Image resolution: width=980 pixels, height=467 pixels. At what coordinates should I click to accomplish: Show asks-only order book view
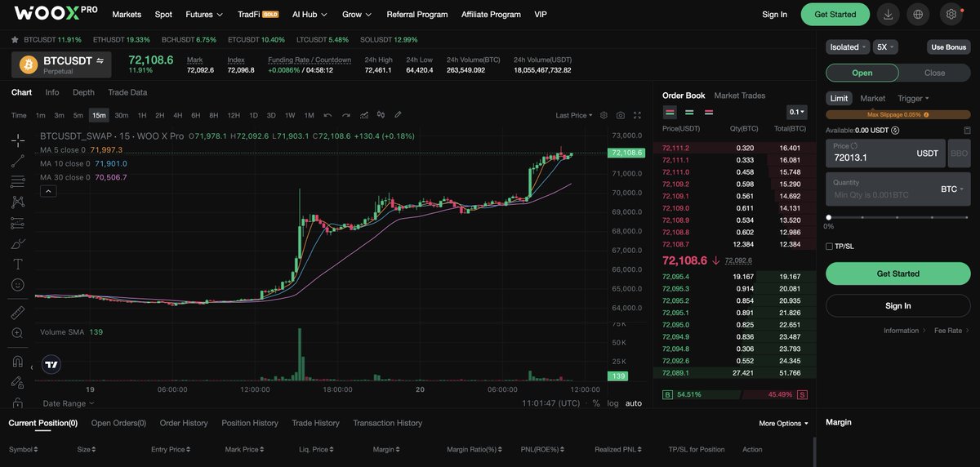pos(709,112)
